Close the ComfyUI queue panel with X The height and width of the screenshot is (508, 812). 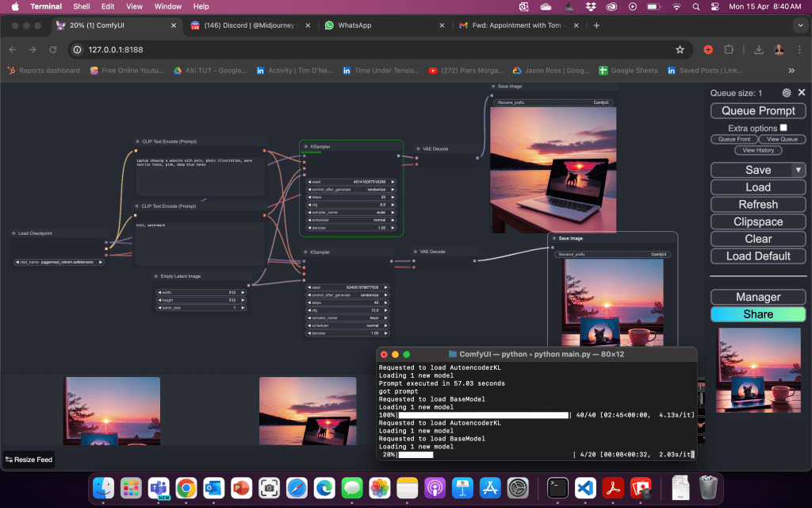pyautogui.click(x=802, y=93)
